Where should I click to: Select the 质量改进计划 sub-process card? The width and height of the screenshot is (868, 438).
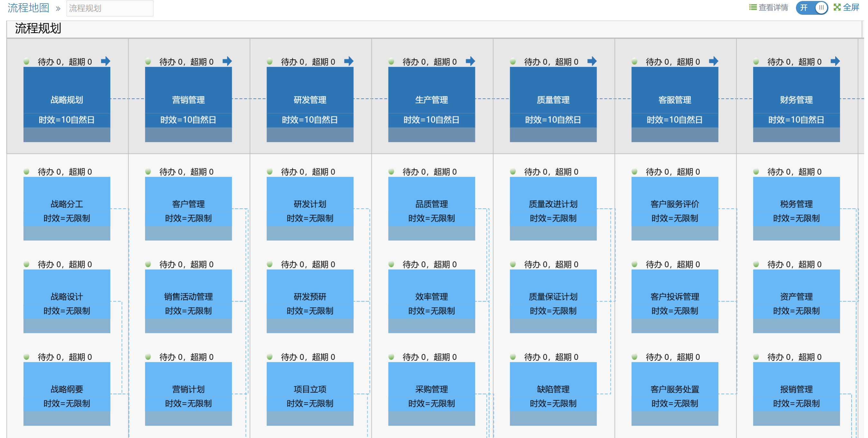[553, 209]
